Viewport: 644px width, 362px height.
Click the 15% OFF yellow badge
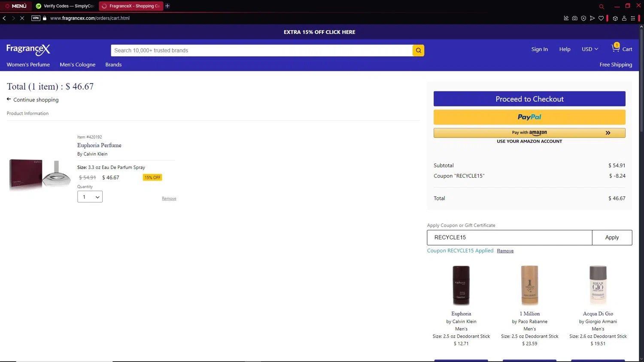(152, 178)
